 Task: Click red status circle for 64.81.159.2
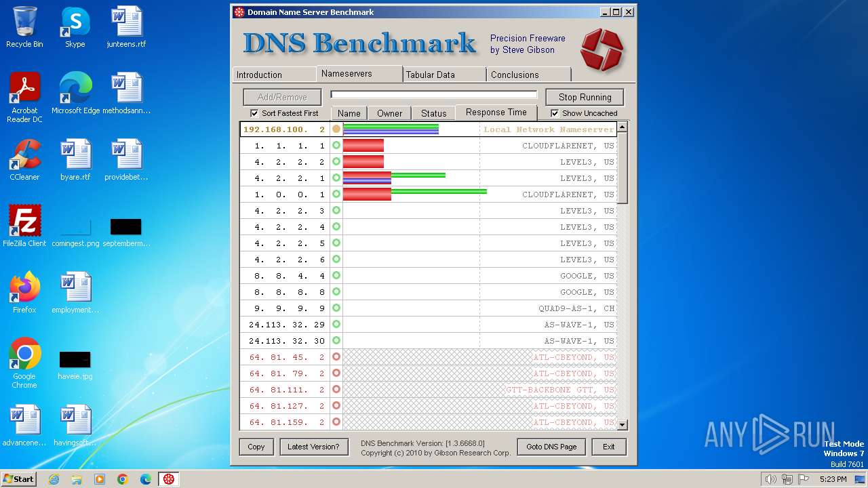(x=336, y=422)
